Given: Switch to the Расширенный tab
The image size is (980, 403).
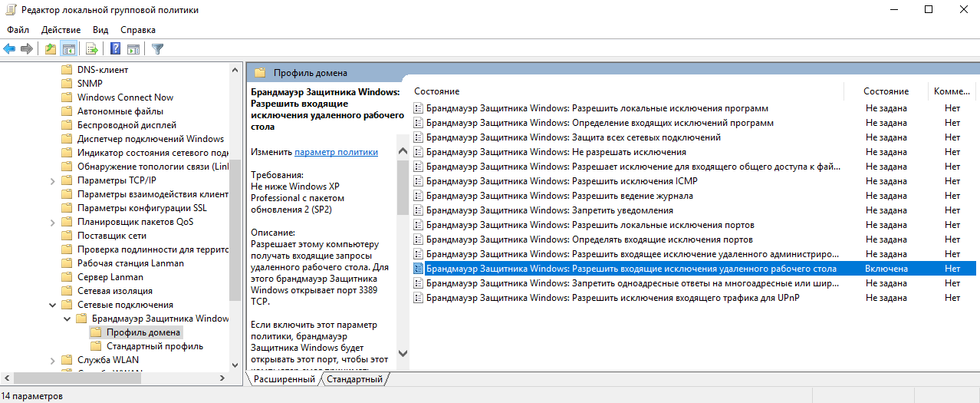Looking at the screenshot, I should (x=284, y=379).
